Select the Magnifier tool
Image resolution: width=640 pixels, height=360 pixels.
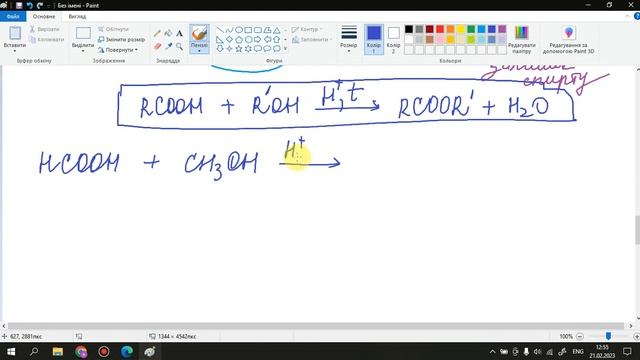179,47
